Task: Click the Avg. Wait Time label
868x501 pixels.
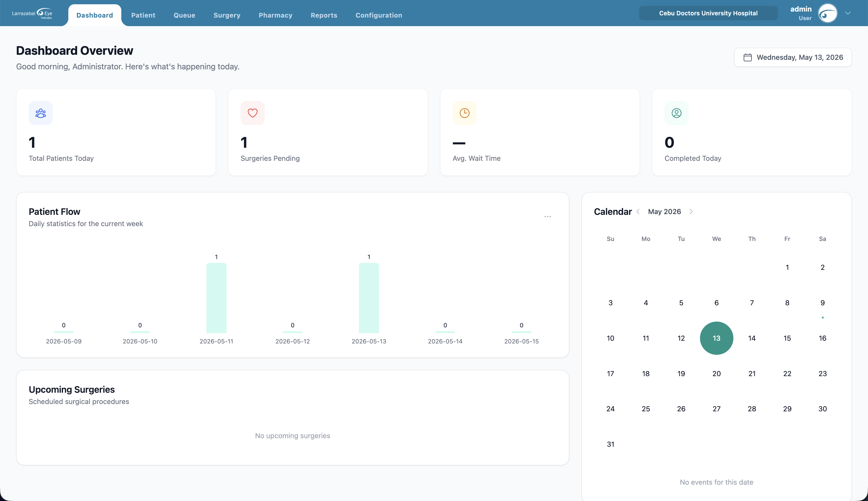Action: (476, 158)
